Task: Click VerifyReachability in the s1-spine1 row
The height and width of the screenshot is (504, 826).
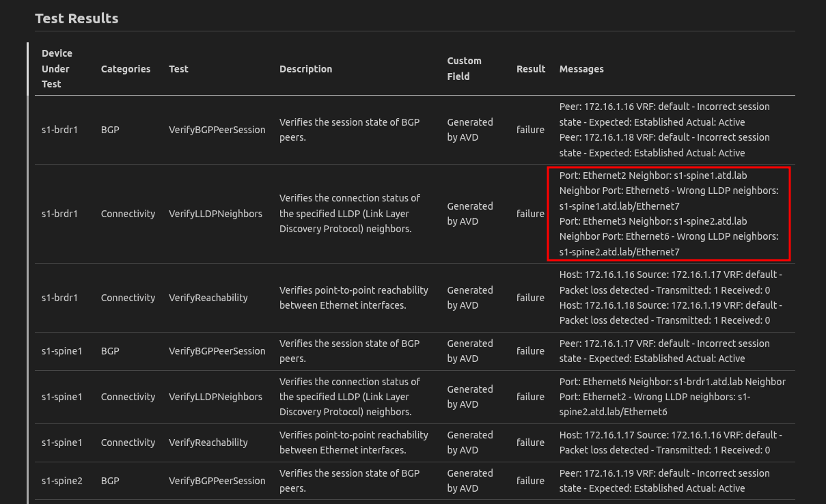Action: [x=208, y=443]
